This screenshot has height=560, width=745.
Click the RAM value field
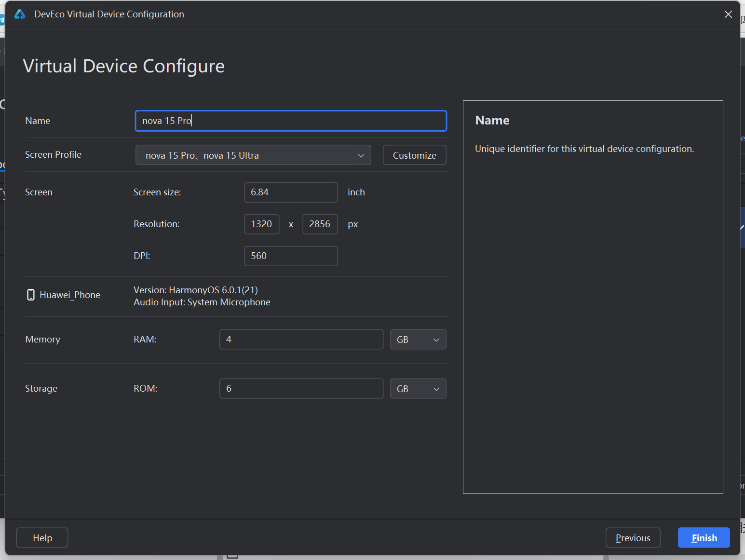pyautogui.click(x=301, y=340)
